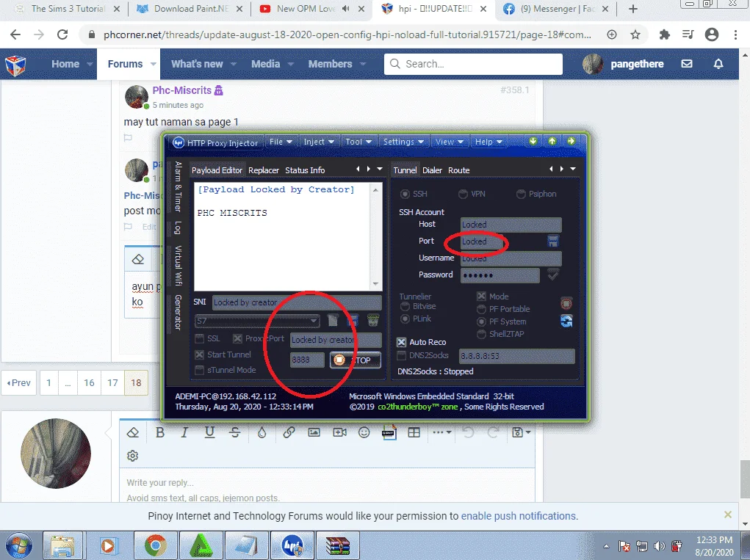Insert media with the video camera icon
The width and height of the screenshot is (750, 560).
pyautogui.click(x=339, y=432)
